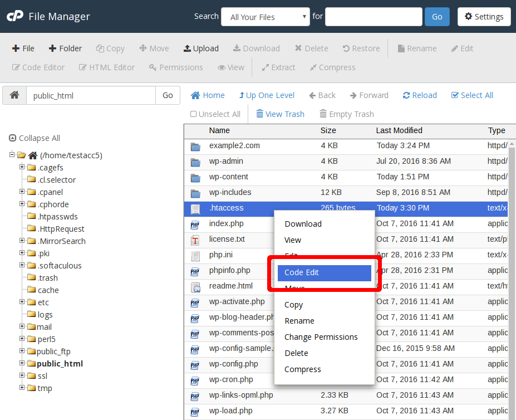
Task: Click the Home navigation link
Action: coord(208,95)
